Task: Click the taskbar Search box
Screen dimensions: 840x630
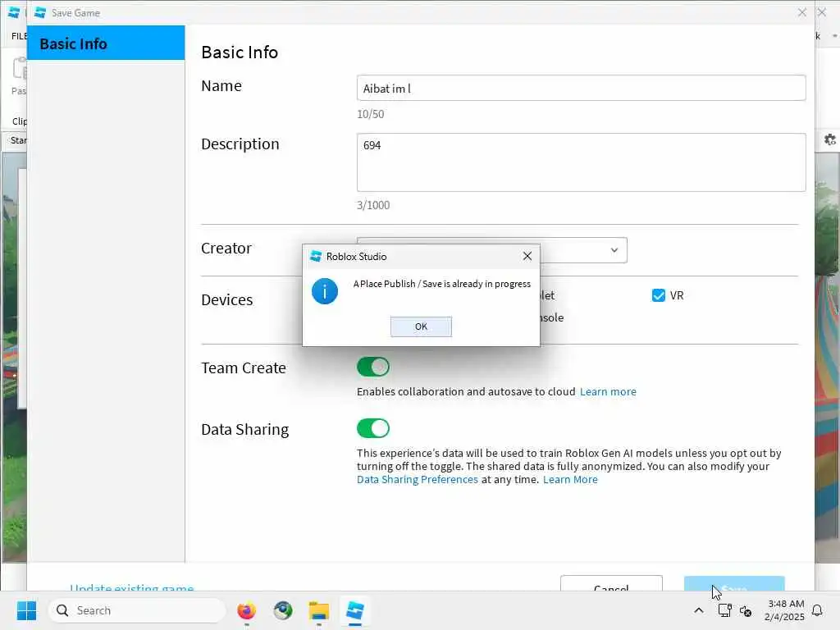Action: point(137,610)
